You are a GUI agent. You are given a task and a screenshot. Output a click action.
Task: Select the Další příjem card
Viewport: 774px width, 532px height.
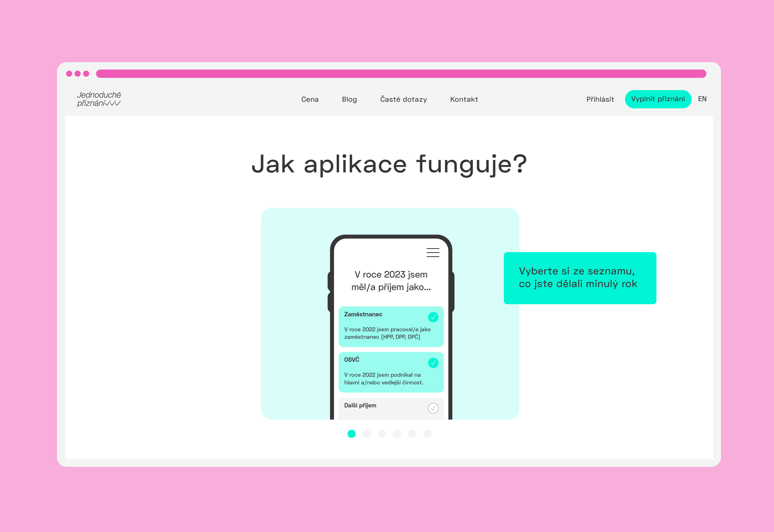click(391, 409)
